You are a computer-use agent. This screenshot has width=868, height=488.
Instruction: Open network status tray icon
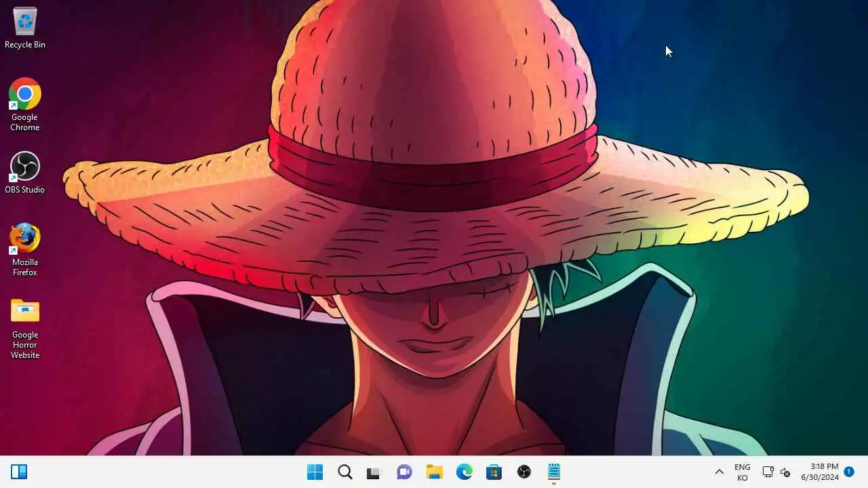tap(768, 472)
